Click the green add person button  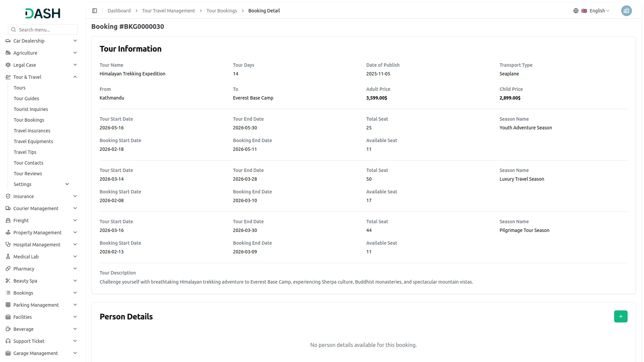tap(621, 316)
